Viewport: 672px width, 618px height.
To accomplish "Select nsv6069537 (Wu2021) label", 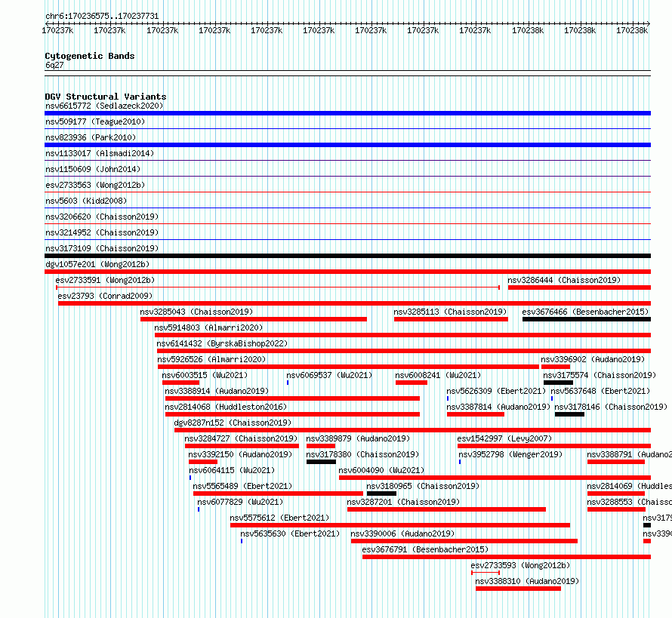I will point(329,375).
